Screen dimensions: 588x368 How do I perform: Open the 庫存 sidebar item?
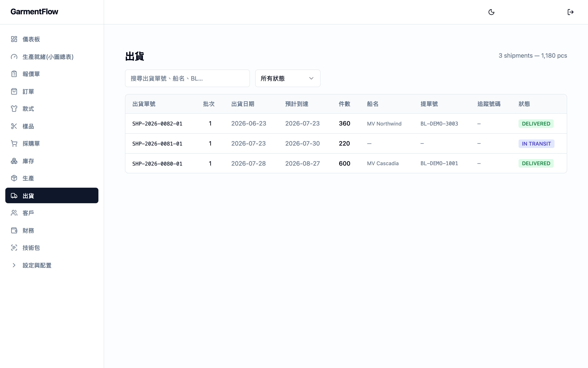click(52, 161)
